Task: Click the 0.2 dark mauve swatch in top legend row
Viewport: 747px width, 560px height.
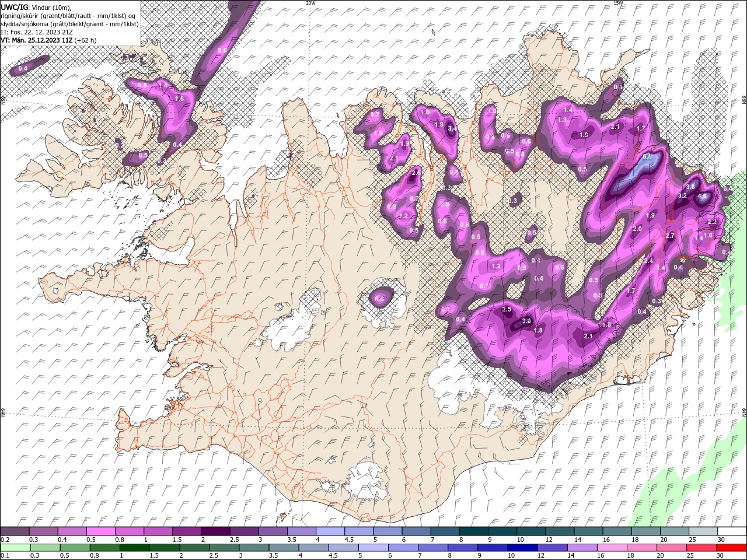Action: click(x=15, y=531)
